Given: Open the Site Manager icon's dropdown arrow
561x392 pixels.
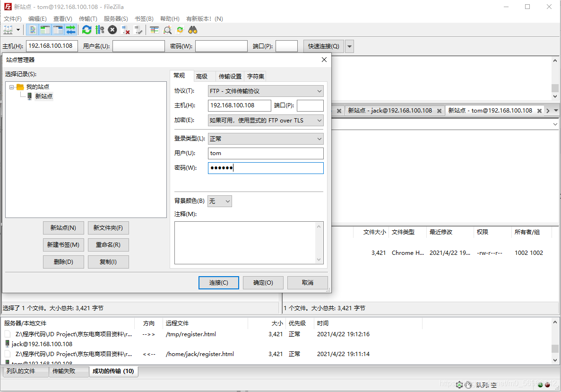Looking at the screenshot, I should click(x=18, y=30).
